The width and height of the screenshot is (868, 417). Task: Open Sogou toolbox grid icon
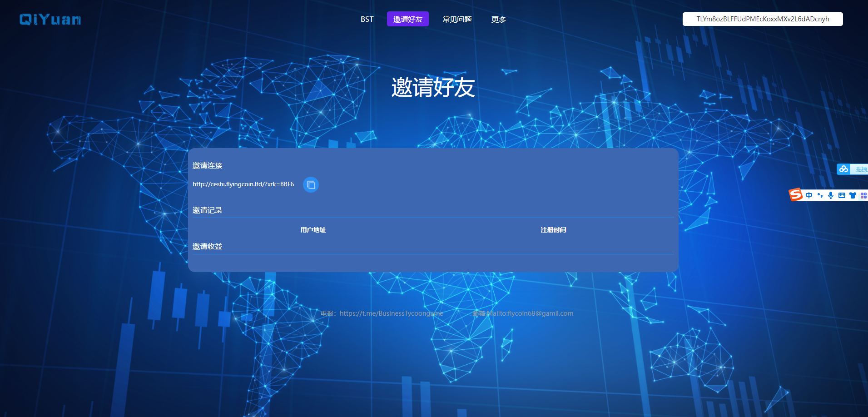point(863,195)
